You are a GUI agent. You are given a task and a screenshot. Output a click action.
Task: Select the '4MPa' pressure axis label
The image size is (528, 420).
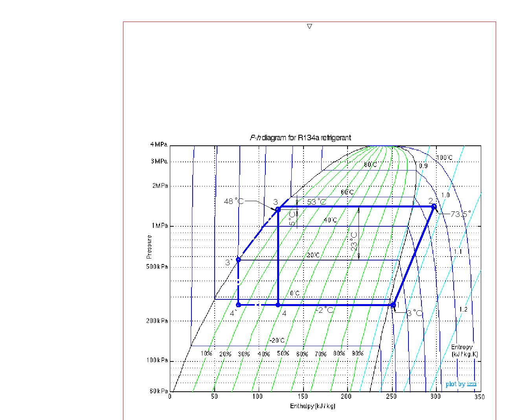point(159,145)
